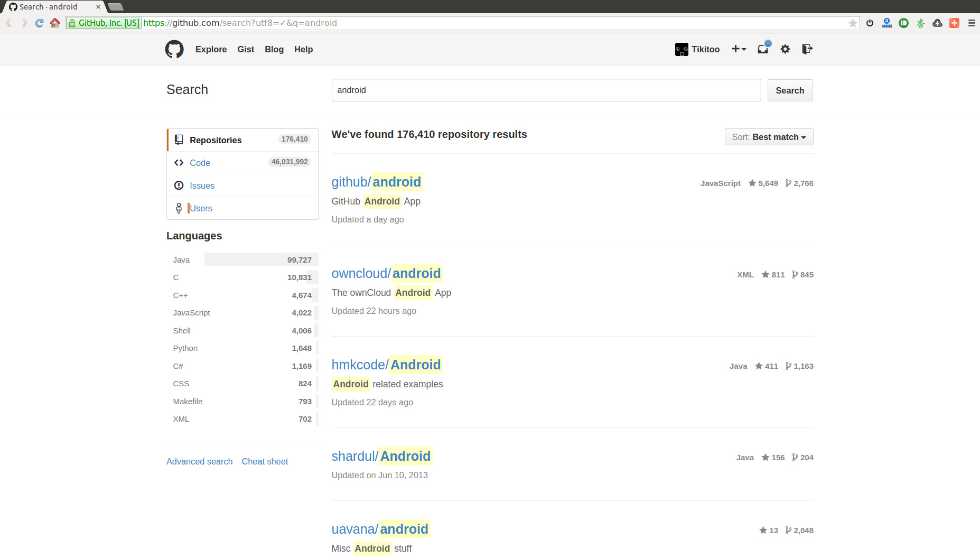The width and height of the screenshot is (980, 558).
Task: Close the Search · android browser tab
Action: [98, 7]
